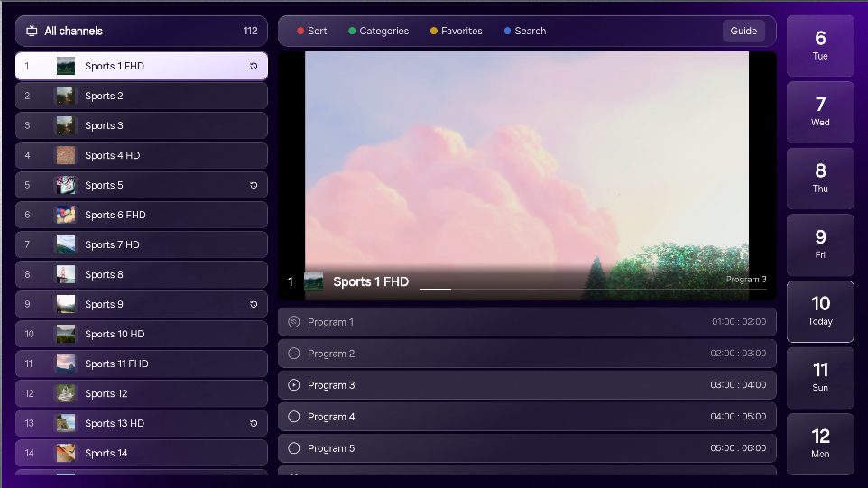Image resolution: width=868 pixels, height=488 pixels.
Task: Click the blue dot next to Search
Action: [x=507, y=31]
